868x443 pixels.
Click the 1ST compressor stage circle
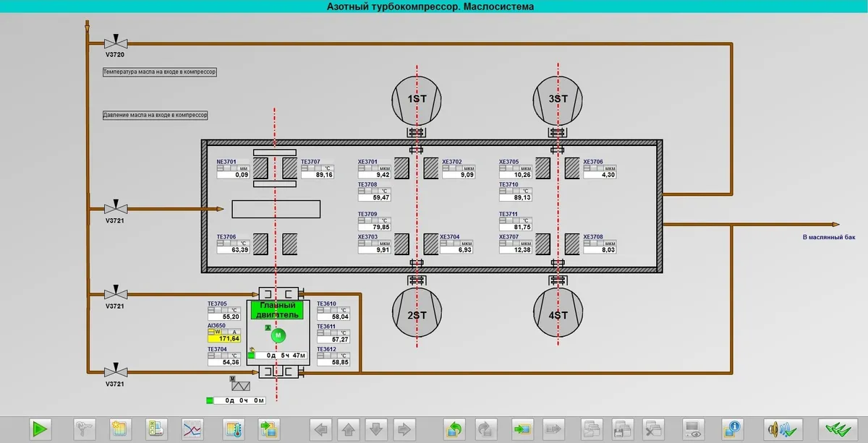click(x=417, y=98)
